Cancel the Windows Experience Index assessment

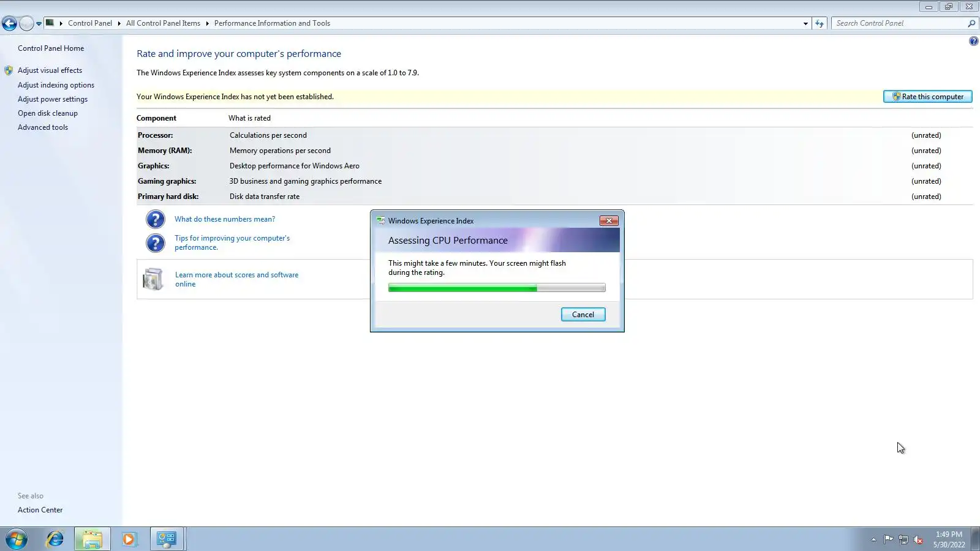[x=583, y=315]
